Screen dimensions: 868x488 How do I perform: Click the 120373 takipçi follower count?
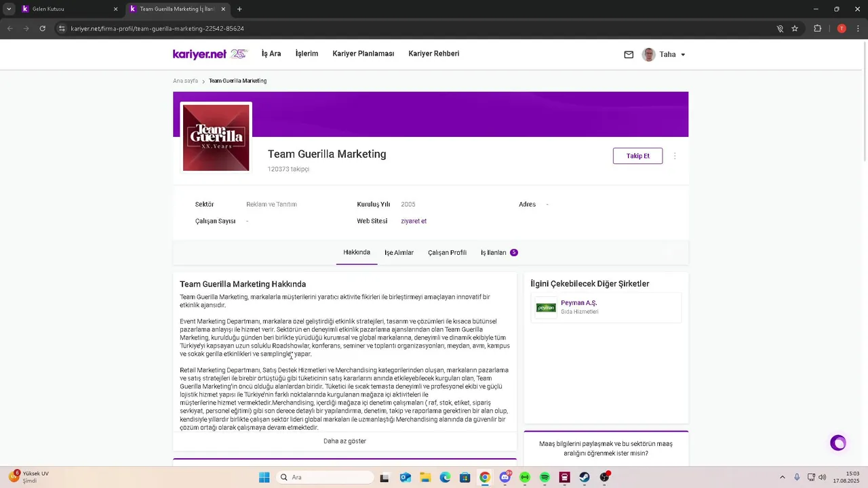pos(288,169)
